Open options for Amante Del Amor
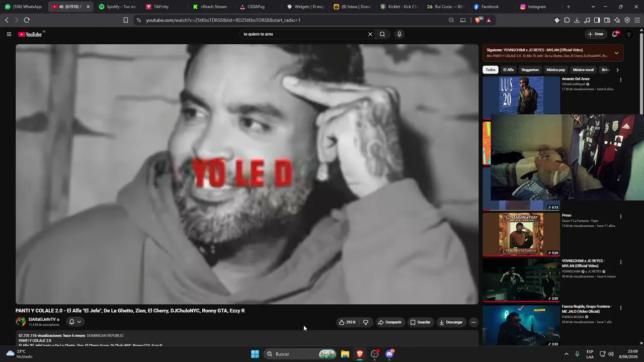This screenshot has height=362, width=644. pos(620,80)
